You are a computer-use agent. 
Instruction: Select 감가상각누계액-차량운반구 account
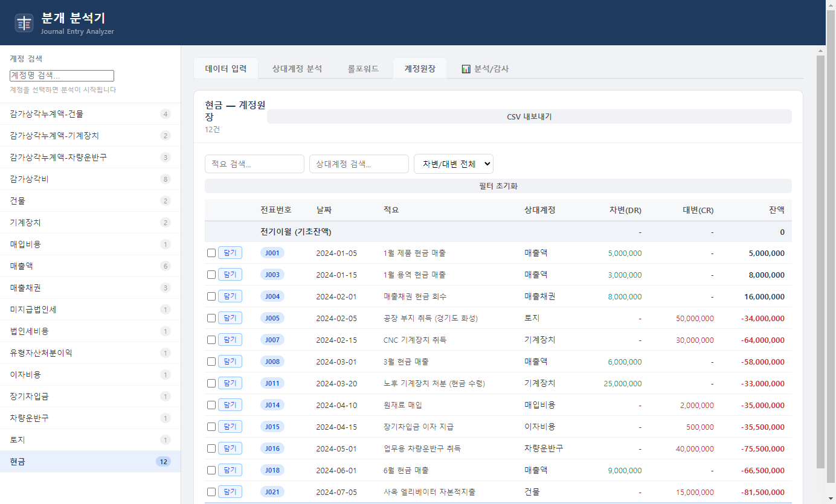click(x=90, y=158)
